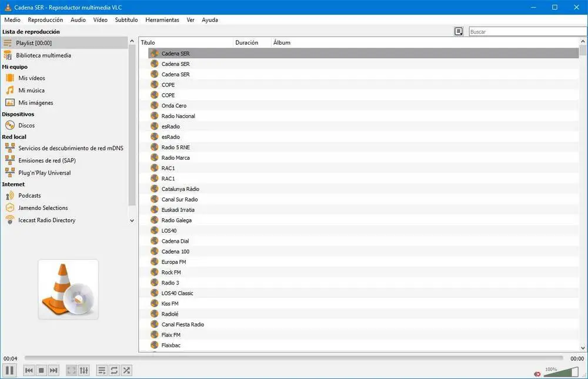Seek along the playback progress bar
The height and width of the screenshot is (379, 588).
coord(293,358)
